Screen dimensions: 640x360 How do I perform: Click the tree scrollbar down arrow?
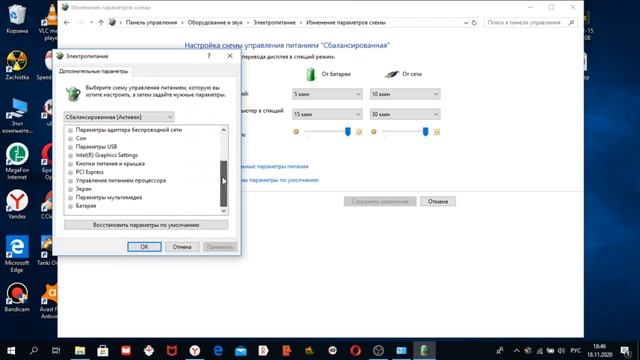point(223,211)
